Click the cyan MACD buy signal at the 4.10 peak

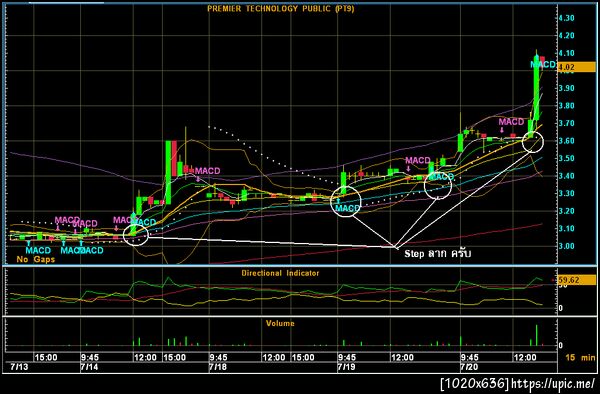[x=543, y=64]
